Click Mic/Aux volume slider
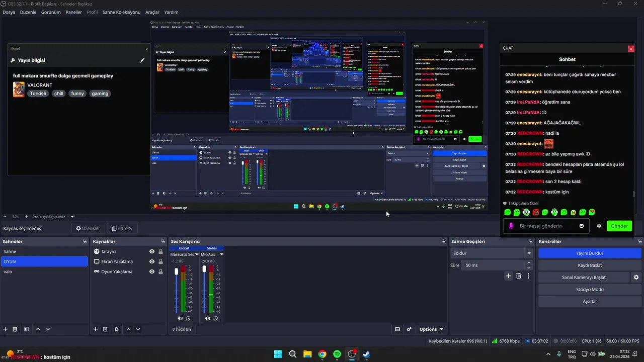The width and height of the screenshot is (644, 362). [x=204, y=289]
